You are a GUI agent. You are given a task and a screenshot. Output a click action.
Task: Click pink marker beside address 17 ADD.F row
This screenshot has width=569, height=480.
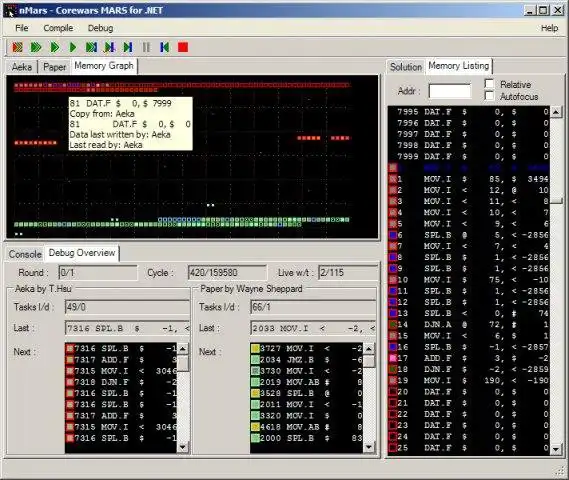393,358
